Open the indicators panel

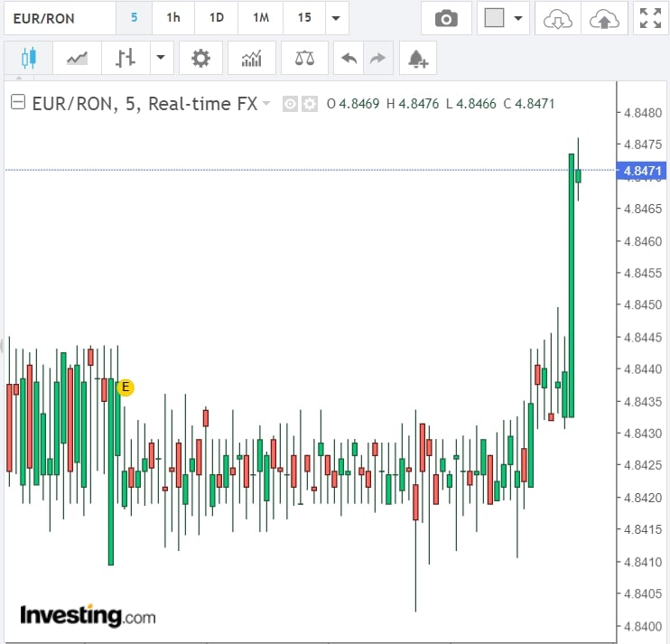pyautogui.click(x=252, y=59)
